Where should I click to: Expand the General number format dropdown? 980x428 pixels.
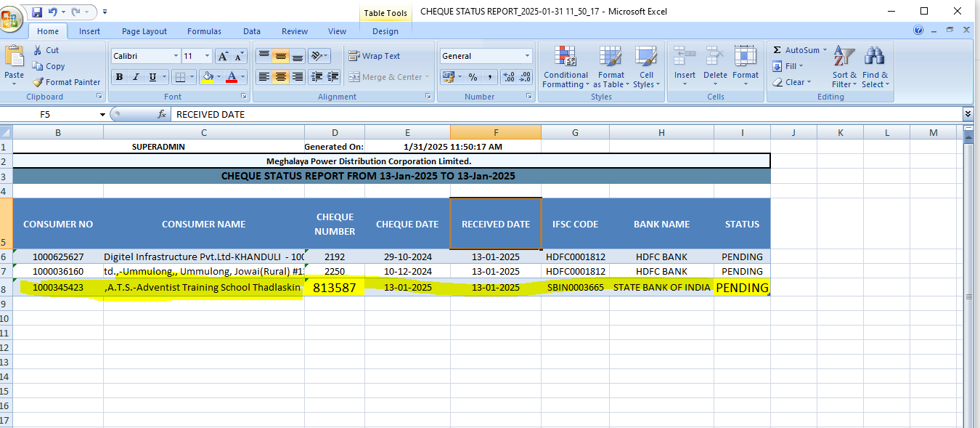pos(528,56)
